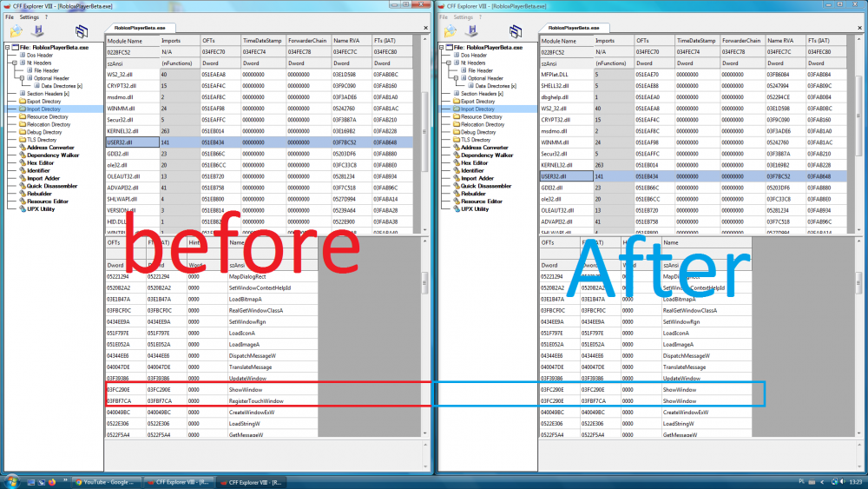This screenshot has width=868, height=489.
Task: Open the Settings menu in the left window
Action: point(29,17)
